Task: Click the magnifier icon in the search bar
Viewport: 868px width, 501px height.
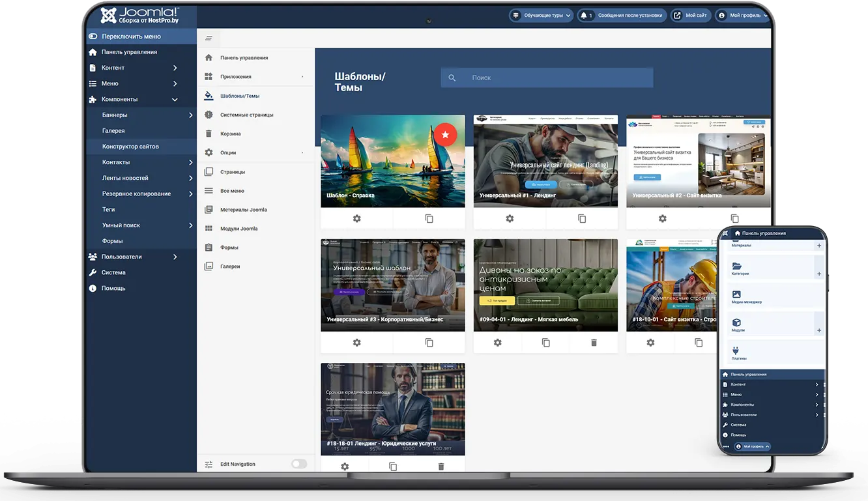Action: point(452,78)
